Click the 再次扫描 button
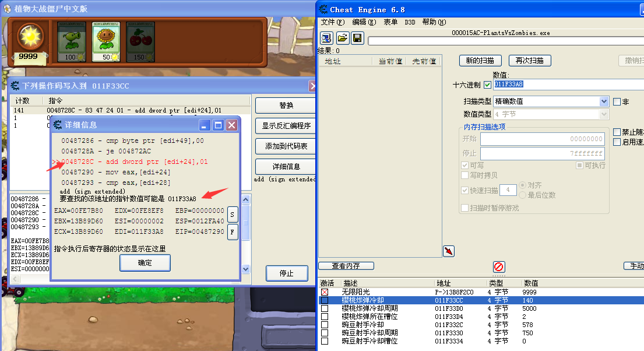The height and width of the screenshot is (351, 644). [x=530, y=61]
